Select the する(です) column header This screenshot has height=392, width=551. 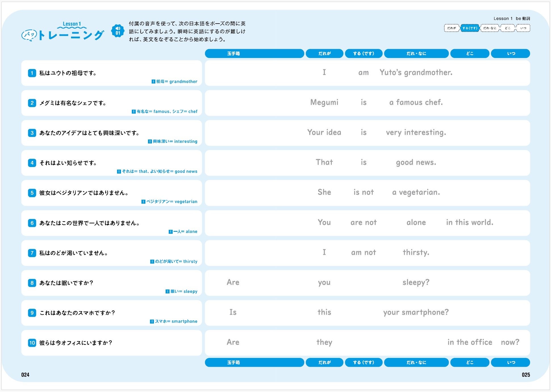coord(364,53)
